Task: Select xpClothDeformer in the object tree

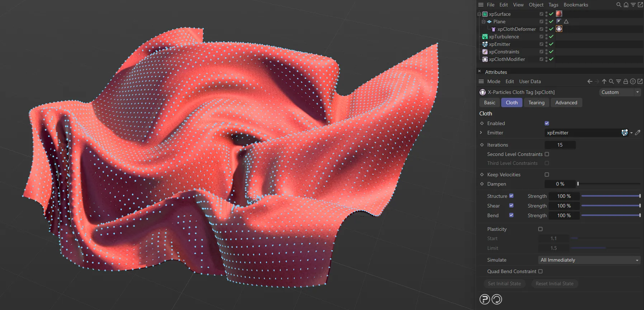Action: click(516, 29)
